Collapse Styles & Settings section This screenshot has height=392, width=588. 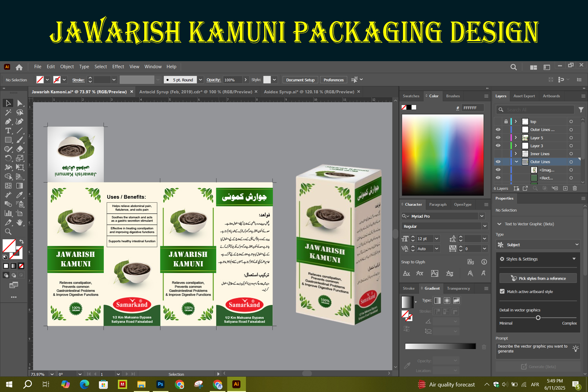point(574,259)
